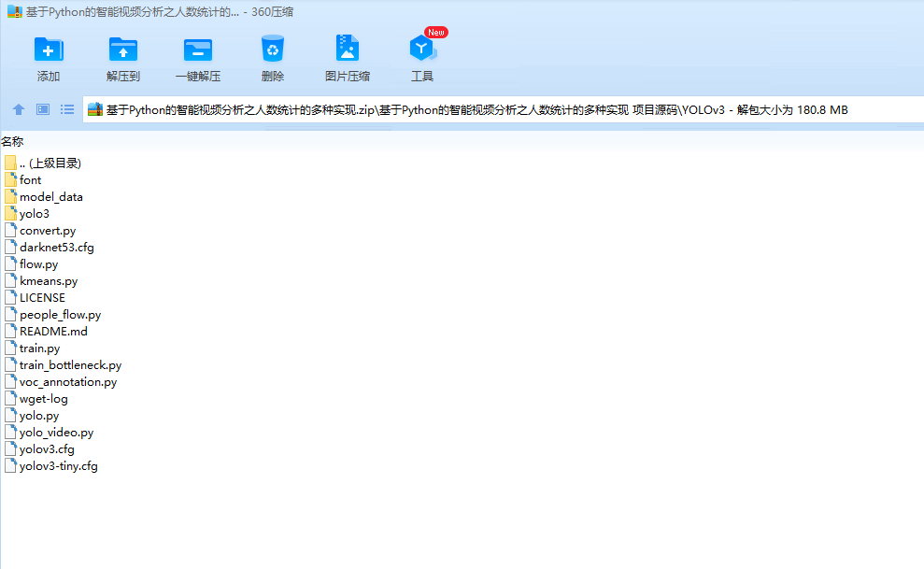Click the archive icon in the address bar
Image resolution: width=924 pixels, height=569 pixels.
pos(95,109)
